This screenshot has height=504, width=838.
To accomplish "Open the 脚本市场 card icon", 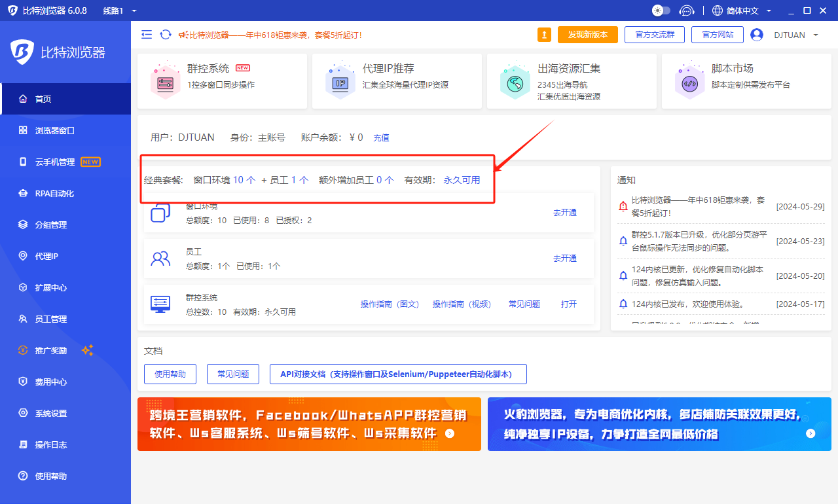I will tap(689, 81).
